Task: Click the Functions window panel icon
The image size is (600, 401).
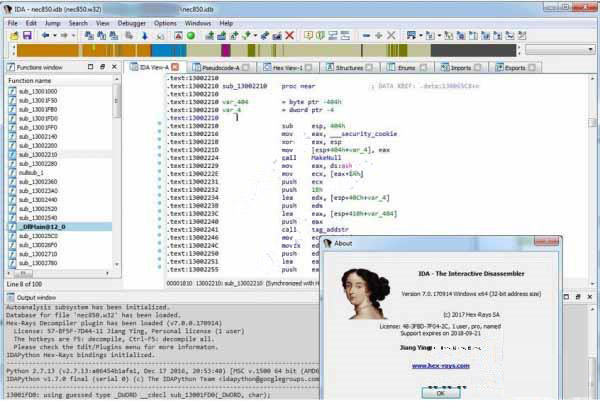Action: click(x=8, y=67)
